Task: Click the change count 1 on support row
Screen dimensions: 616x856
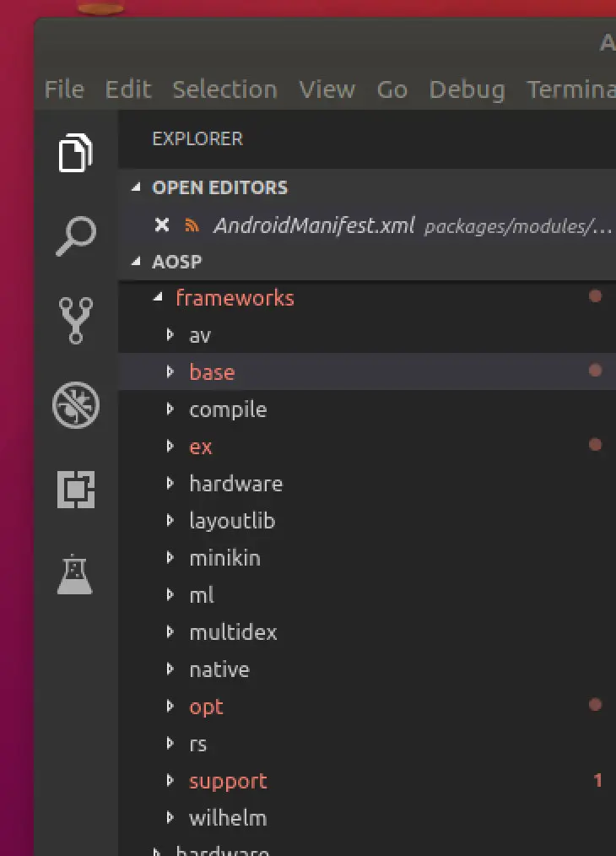Action: [x=597, y=780]
